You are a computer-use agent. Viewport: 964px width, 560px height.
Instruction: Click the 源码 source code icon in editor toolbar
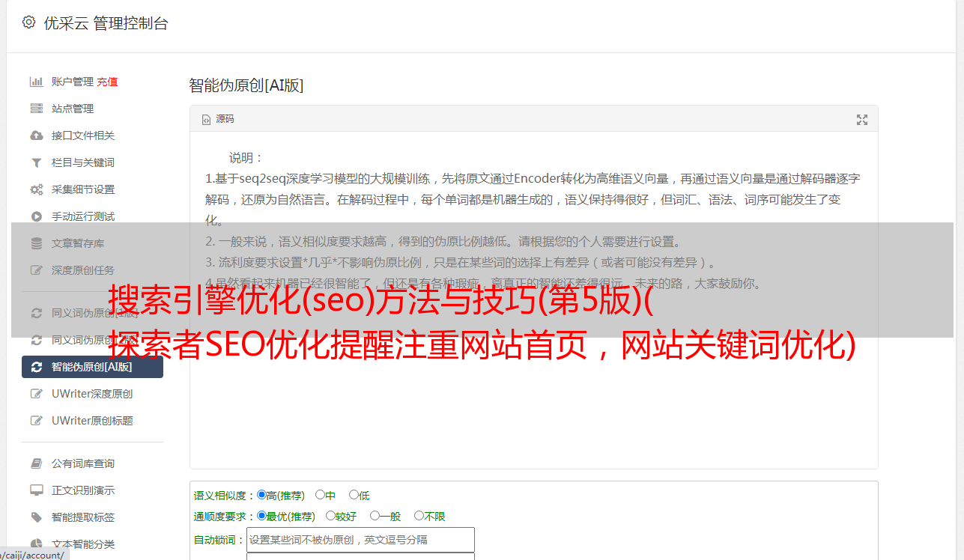(x=207, y=120)
